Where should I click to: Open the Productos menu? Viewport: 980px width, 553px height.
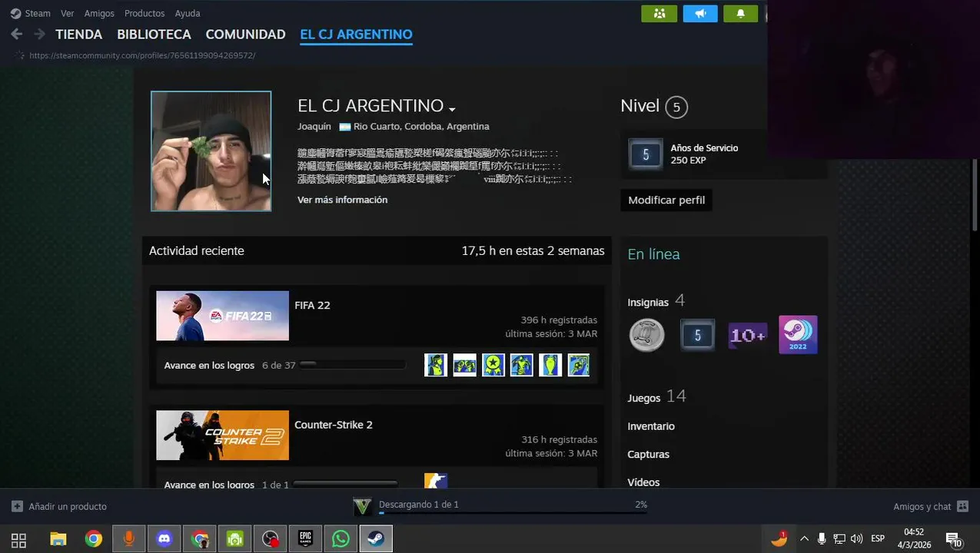click(x=145, y=13)
